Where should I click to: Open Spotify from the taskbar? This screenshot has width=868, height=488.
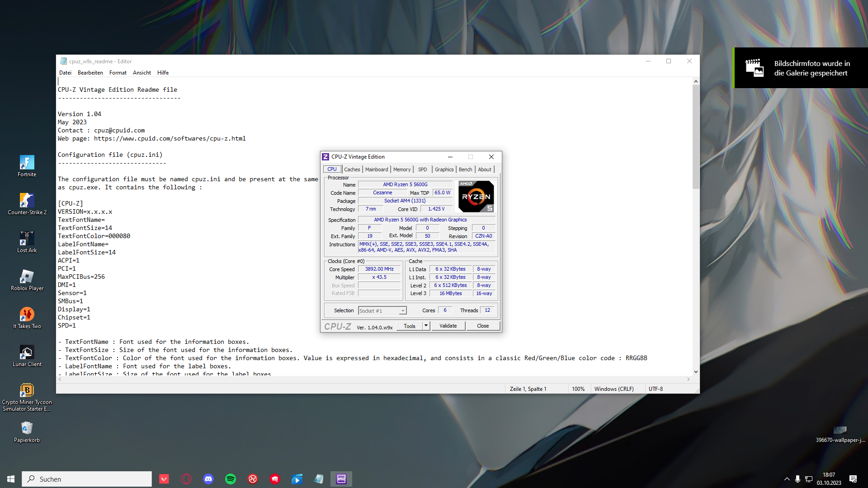pyautogui.click(x=231, y=479)
